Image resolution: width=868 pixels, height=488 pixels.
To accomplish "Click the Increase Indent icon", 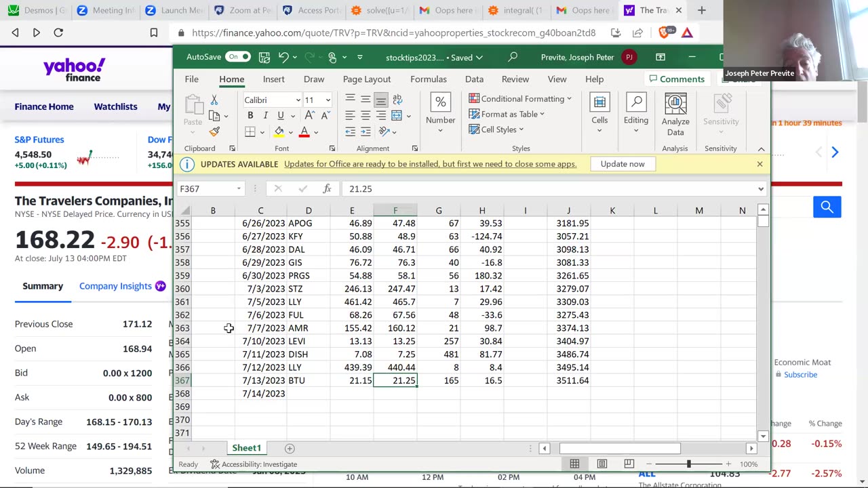I will pos(366,131).
